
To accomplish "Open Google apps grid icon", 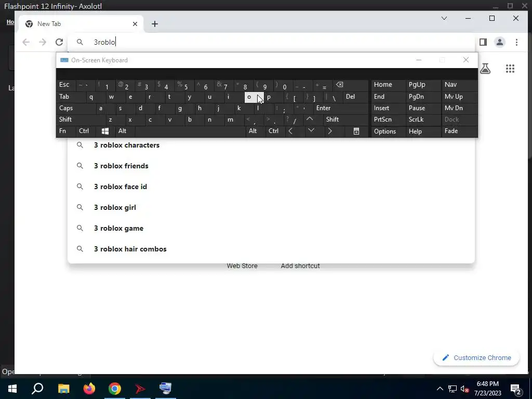I will click(x=510, y=69).
